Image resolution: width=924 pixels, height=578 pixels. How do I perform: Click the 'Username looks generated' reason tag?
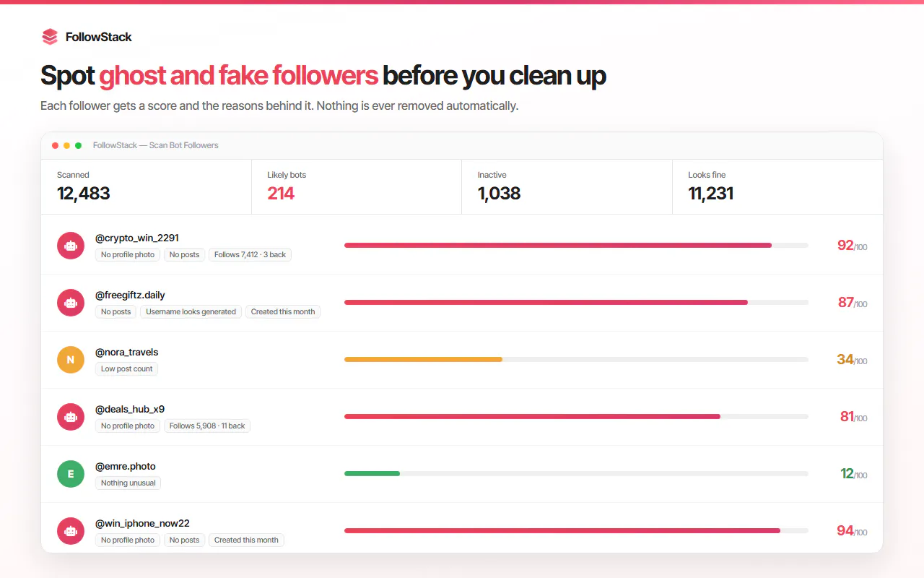click(191, 311)
